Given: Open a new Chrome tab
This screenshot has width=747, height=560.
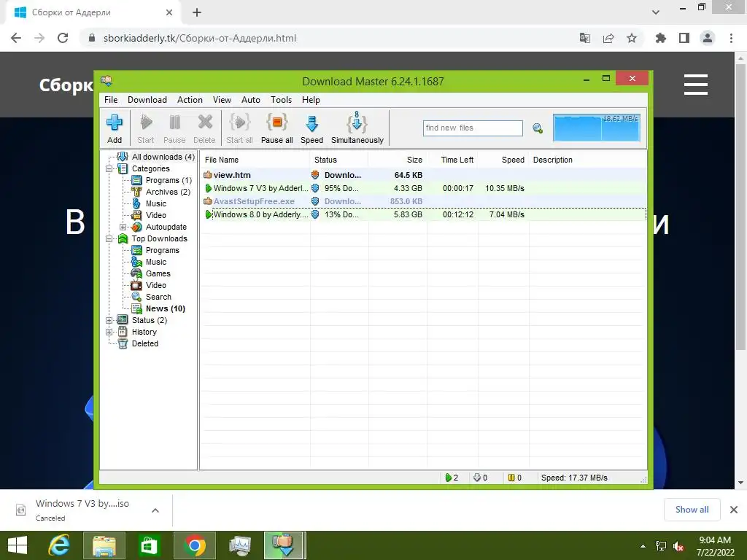Looking at the screenshot, I should pos(197,12).
